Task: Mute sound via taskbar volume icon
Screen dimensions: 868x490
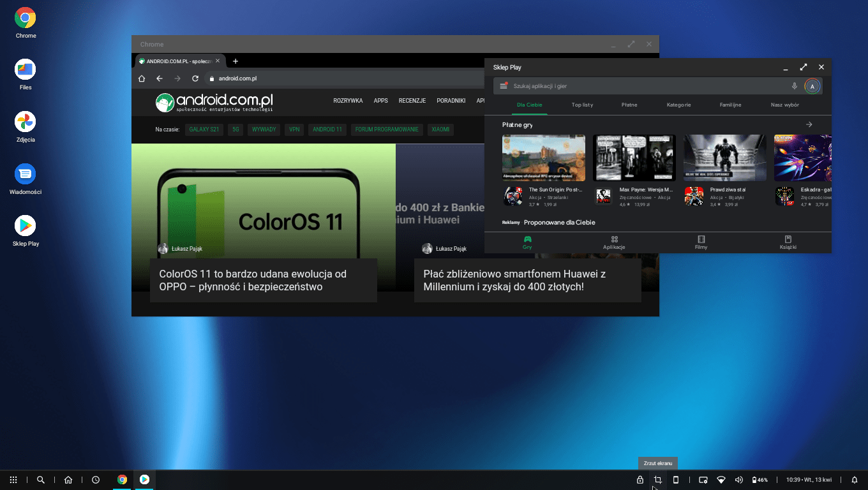Action: coord(739,480)
